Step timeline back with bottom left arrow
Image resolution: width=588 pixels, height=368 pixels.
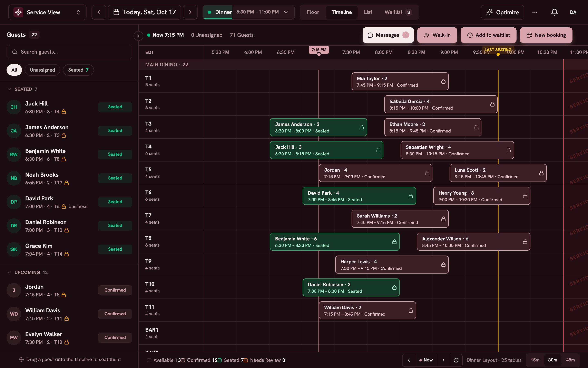[409, 360]
